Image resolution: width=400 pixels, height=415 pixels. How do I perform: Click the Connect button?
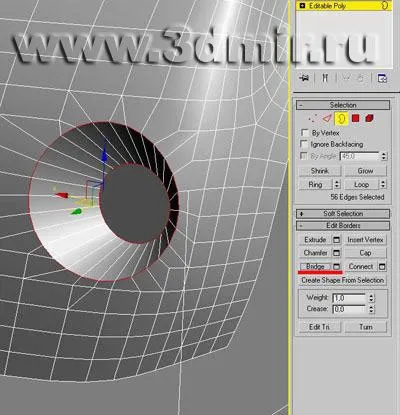point(361,267)
